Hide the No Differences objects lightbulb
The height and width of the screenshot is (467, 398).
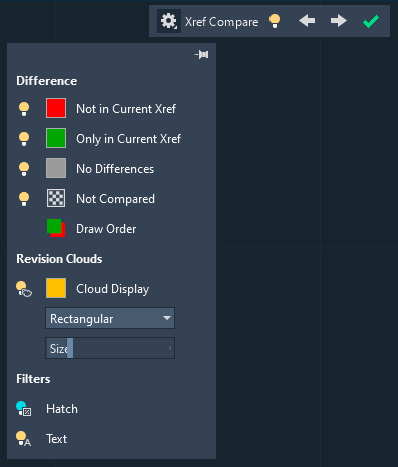[x=24, y=169]
